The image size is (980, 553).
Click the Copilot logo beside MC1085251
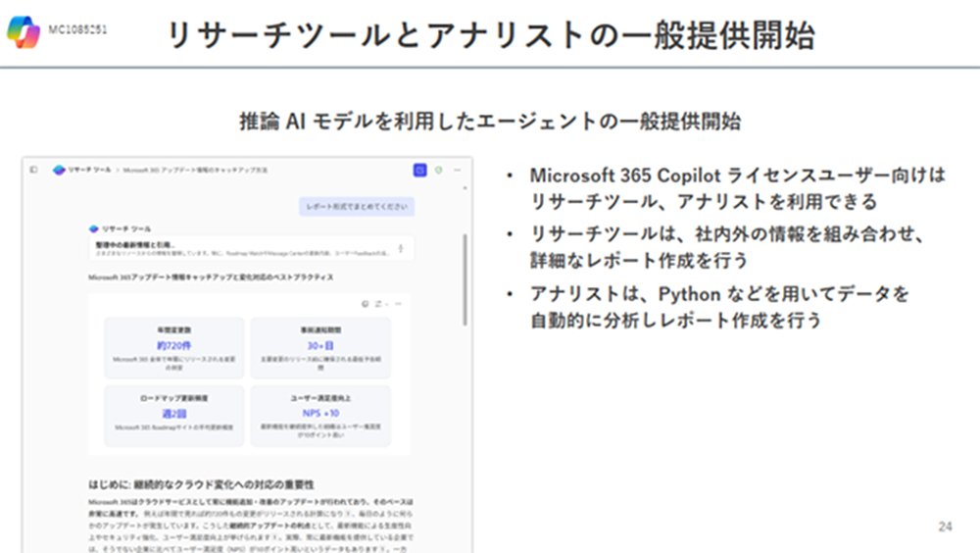24,31
